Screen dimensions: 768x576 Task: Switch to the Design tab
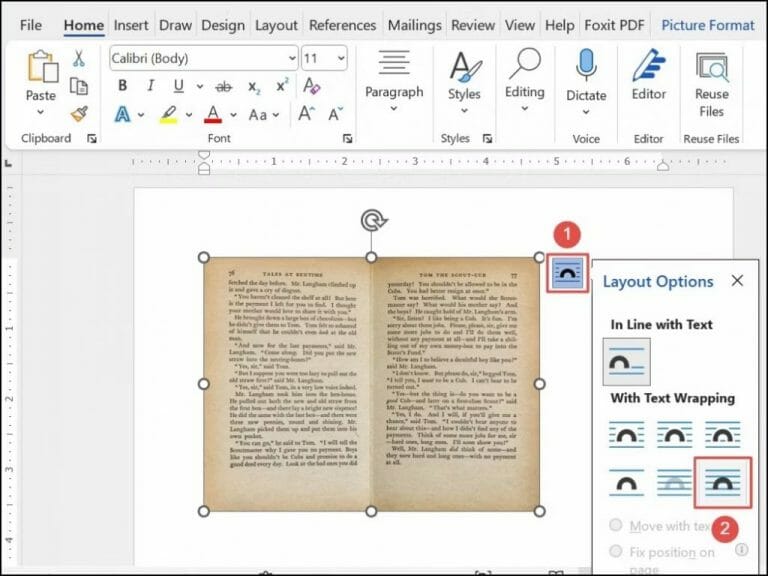[223, 25]
